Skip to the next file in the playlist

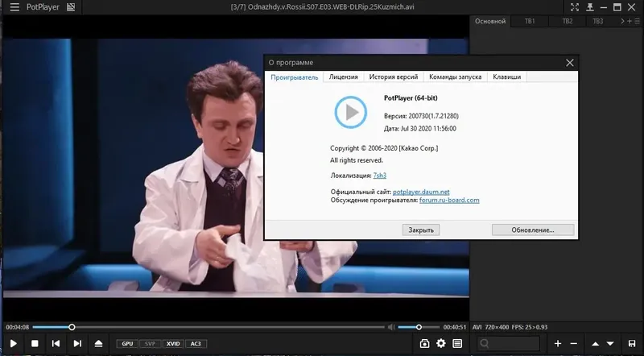click(x=77, y=343)
